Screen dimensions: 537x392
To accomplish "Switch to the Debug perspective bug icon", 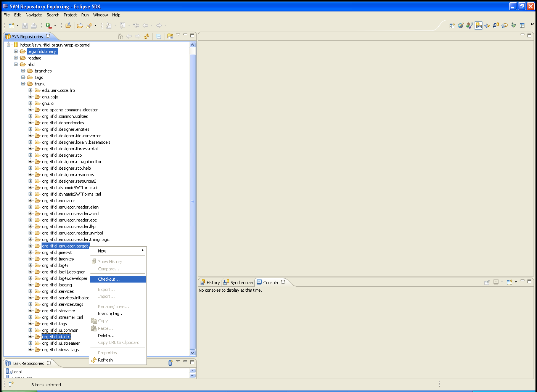I will pos(513,26).
